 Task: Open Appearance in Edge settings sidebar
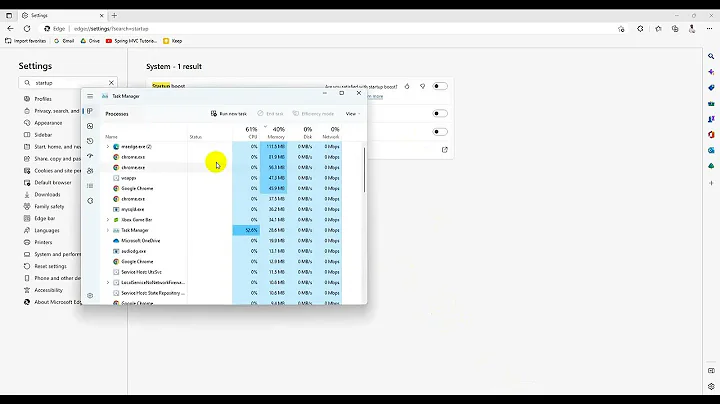48,123
